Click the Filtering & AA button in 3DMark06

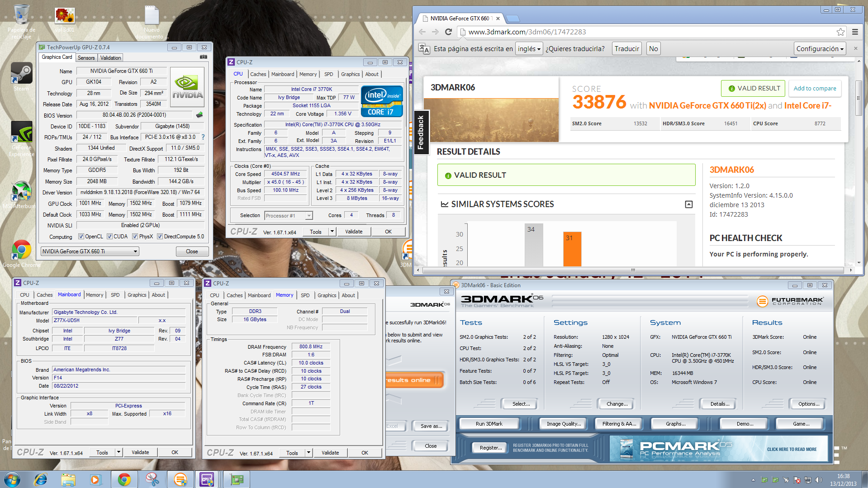(619, 424)
